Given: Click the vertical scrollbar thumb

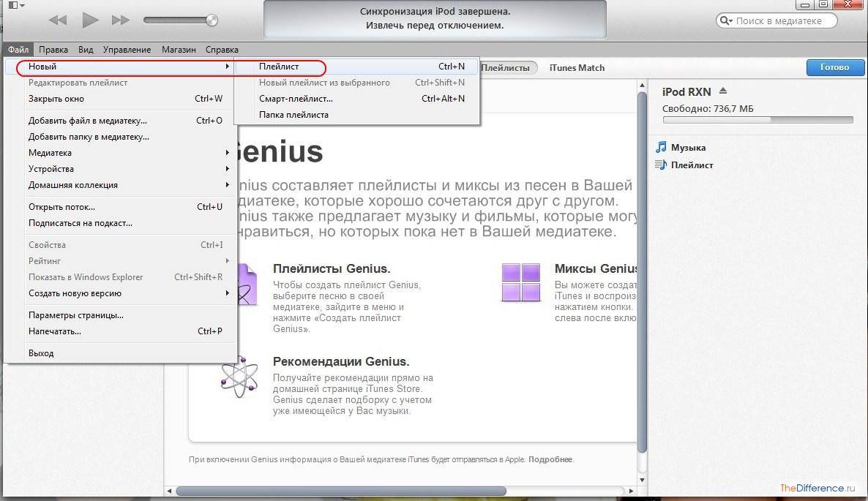Looking at the screenshot, I should point(642,272).
